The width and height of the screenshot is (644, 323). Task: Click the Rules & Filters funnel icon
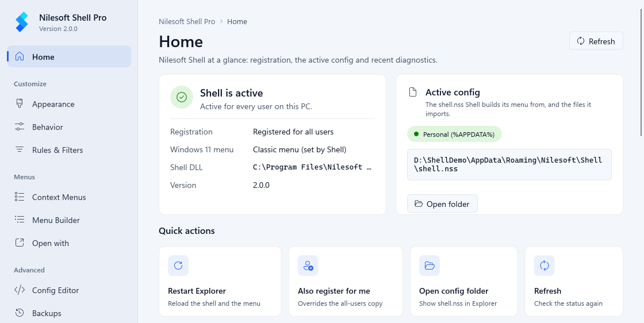tap(20, 150)
